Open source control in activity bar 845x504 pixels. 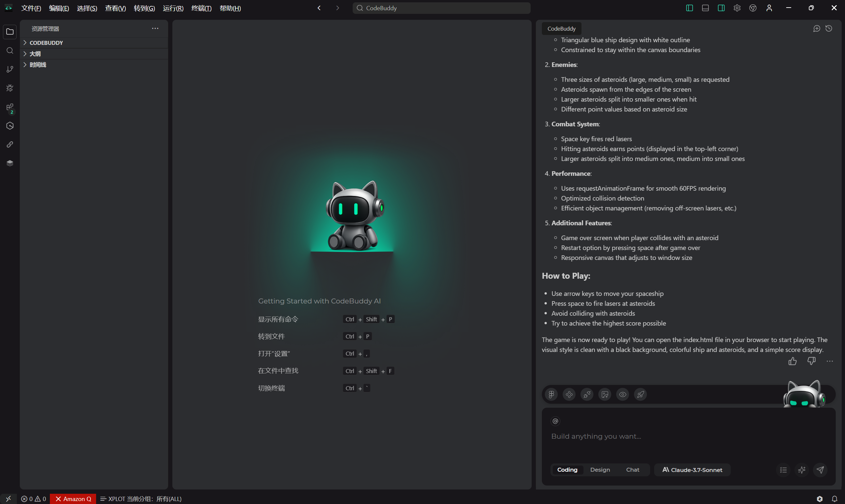click(10, 69)
